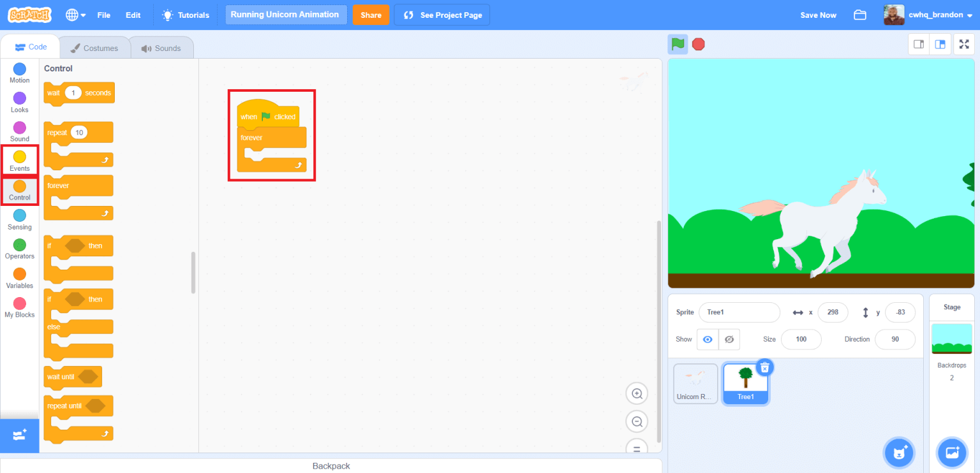Screen dimensions: 980x473
Task: Click the orange Share button
Action: [x=371, y=15]
